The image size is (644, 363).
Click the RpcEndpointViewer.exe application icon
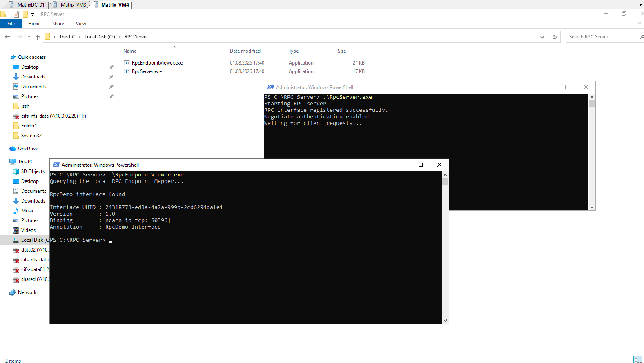(127, 63)
